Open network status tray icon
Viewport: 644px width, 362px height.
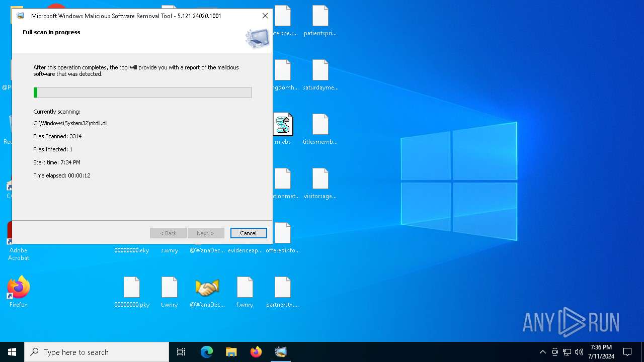(567, 352)
